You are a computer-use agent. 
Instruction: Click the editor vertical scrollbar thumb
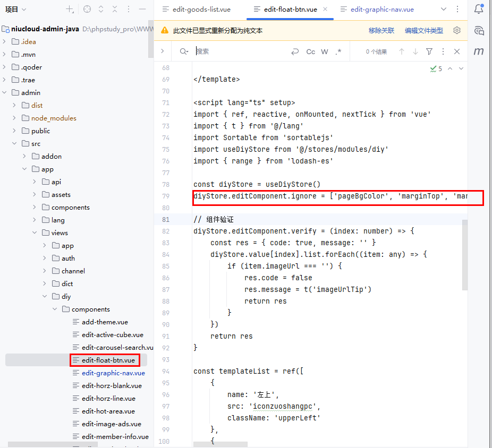pos(465,255)
